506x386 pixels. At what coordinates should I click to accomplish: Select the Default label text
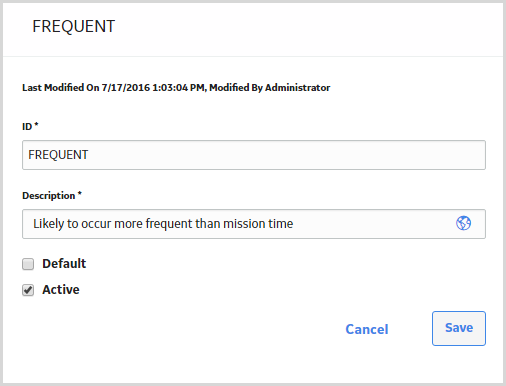(64, 264)
